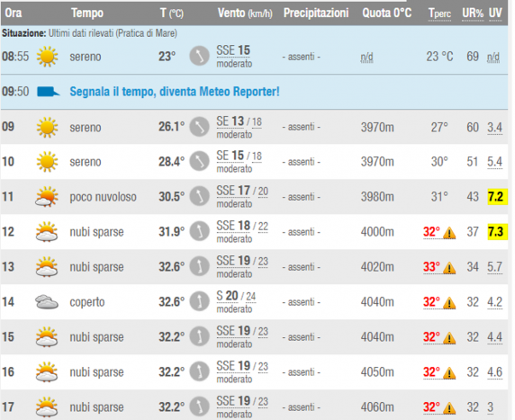Click the 'SSE 15' wind reading at 08:55
The width and height of the screenshot is (515, 420).
pyautogui.click(x=233, y=50)
